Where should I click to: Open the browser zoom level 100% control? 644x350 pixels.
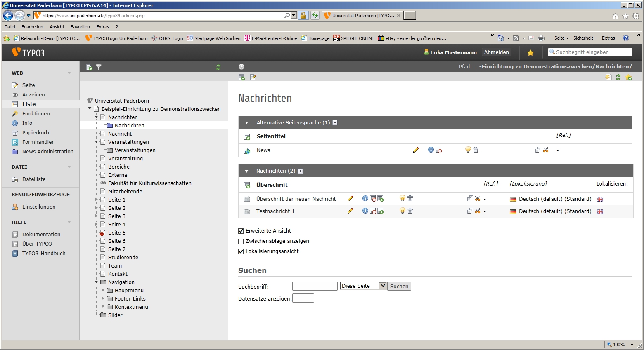[x=621, y=345]
